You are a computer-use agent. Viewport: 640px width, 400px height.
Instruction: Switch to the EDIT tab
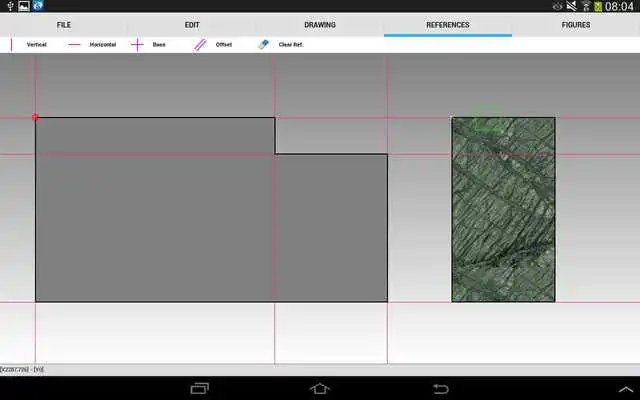(x=192, y=25)
